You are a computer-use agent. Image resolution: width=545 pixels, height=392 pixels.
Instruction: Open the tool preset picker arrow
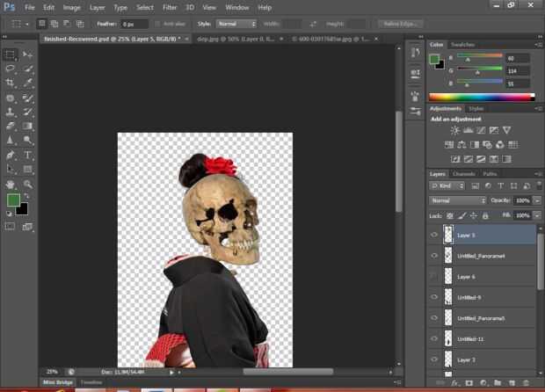pyautogui.click(x=27, y=25)
